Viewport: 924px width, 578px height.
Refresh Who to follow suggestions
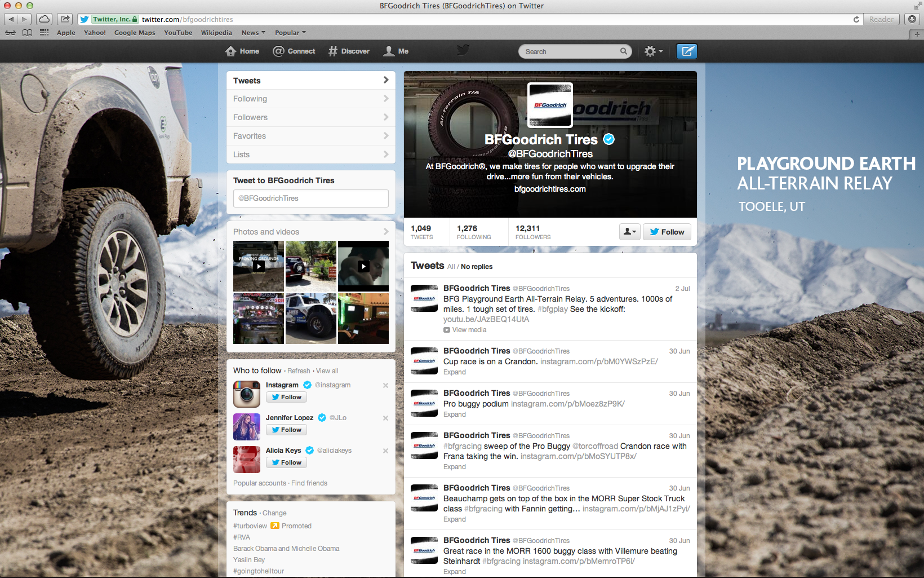(x=299, y=371)
